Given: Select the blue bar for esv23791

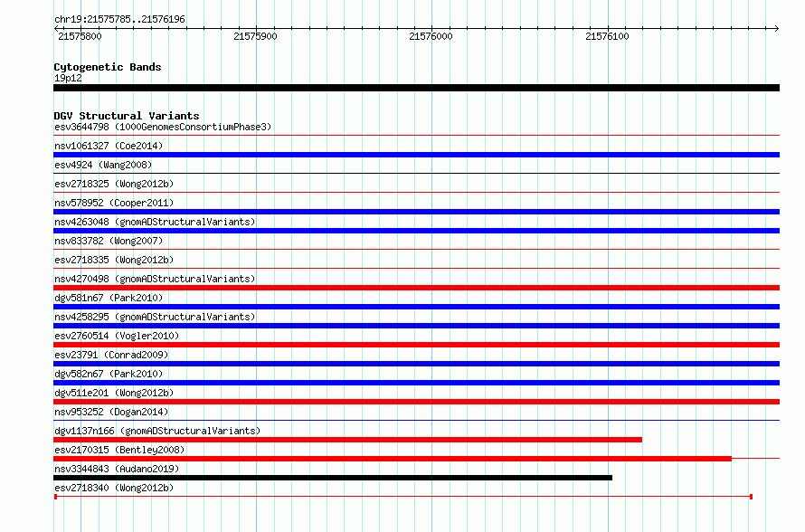Looking at the screenshot, I should coord(416,364).
